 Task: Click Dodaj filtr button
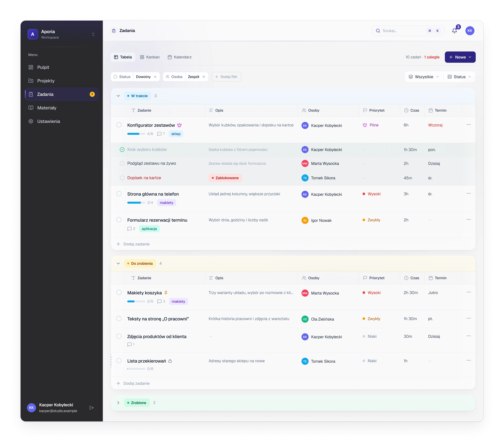point(226,77)
